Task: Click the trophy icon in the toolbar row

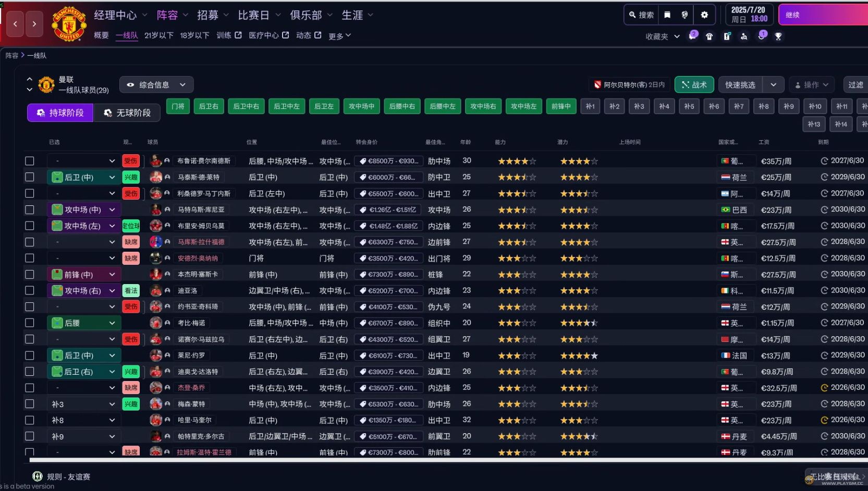Action: (778, 36)
